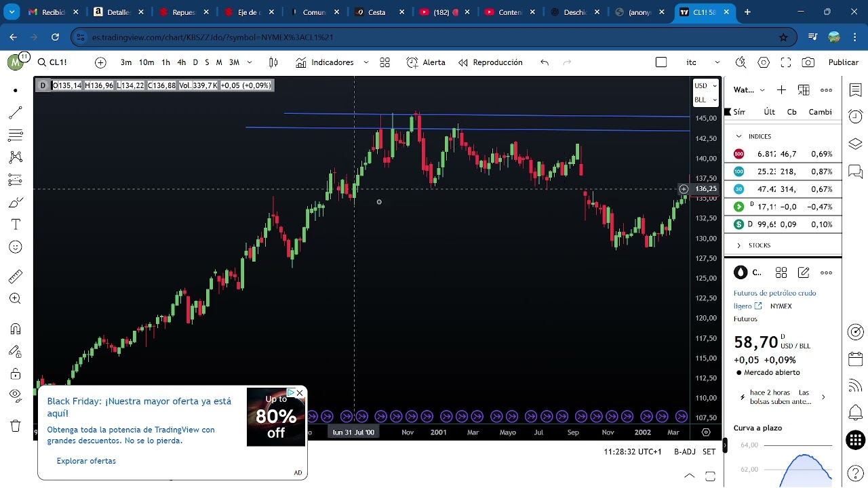The width and height of the screenshot is (868, 488).
Task: Open symbol search for CL1!
Action: (53, 62)
